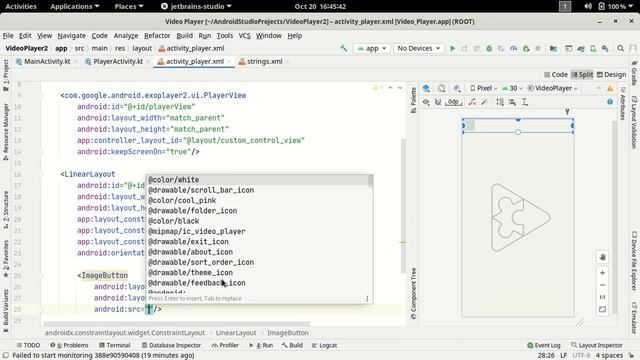Open the Component Tree side panel

tap(413, 293)
